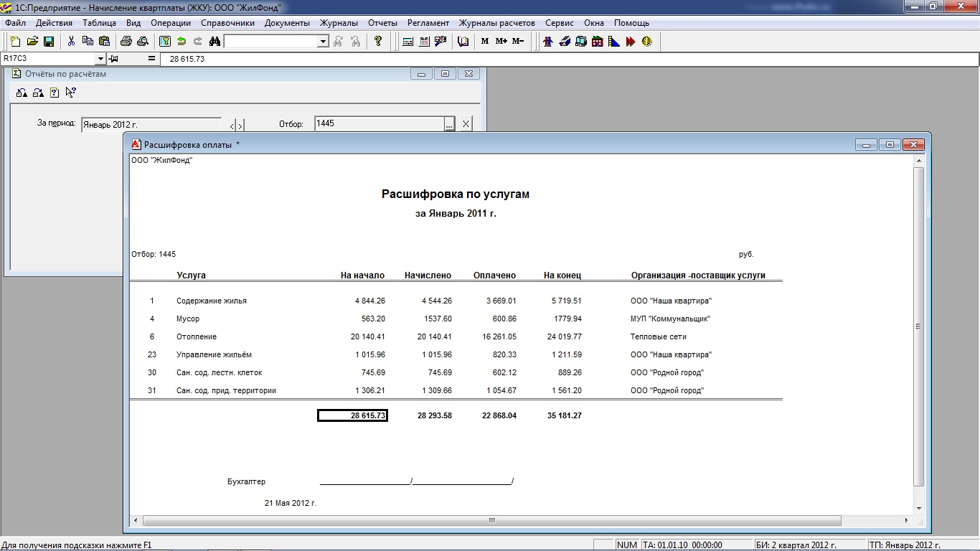Click the red double-arrow icon
The height and width of the screenshot is (551, 980).
tap(631, 42)
